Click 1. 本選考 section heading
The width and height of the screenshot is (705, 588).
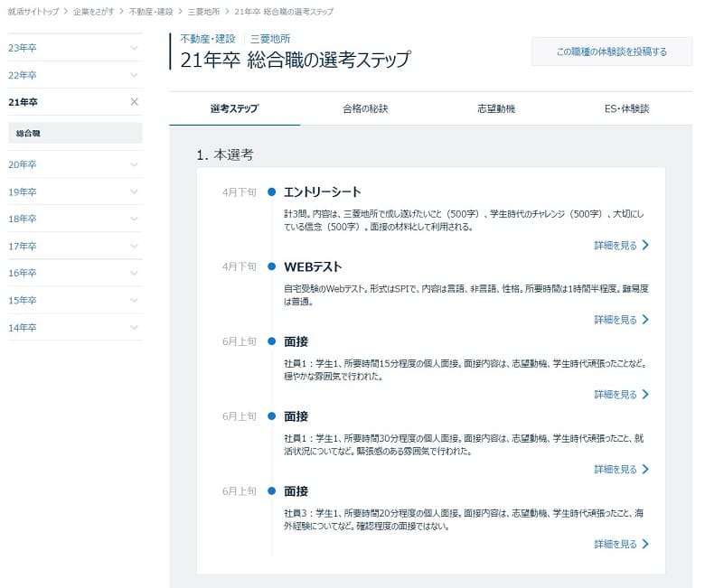click(225, 155)
